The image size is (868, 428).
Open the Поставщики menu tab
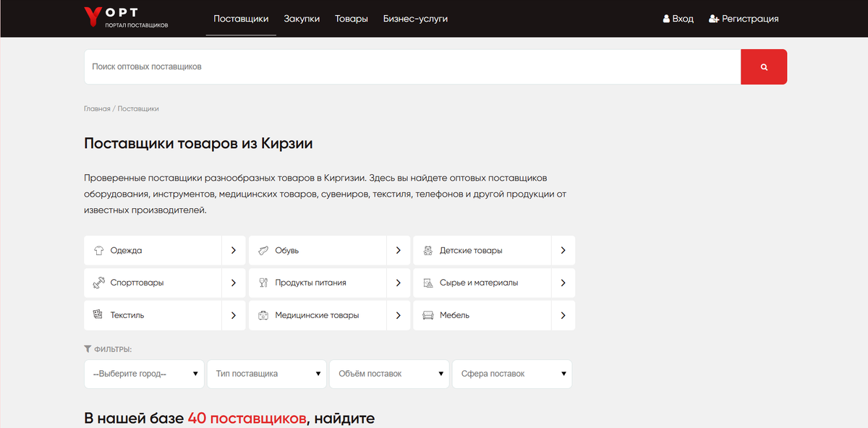pos(241,19)
